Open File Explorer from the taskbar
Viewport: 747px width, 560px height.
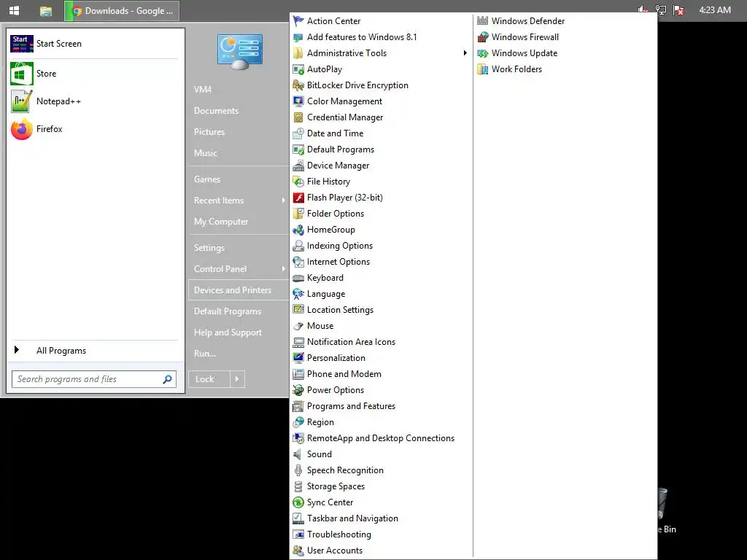click(x=46, y=11)
